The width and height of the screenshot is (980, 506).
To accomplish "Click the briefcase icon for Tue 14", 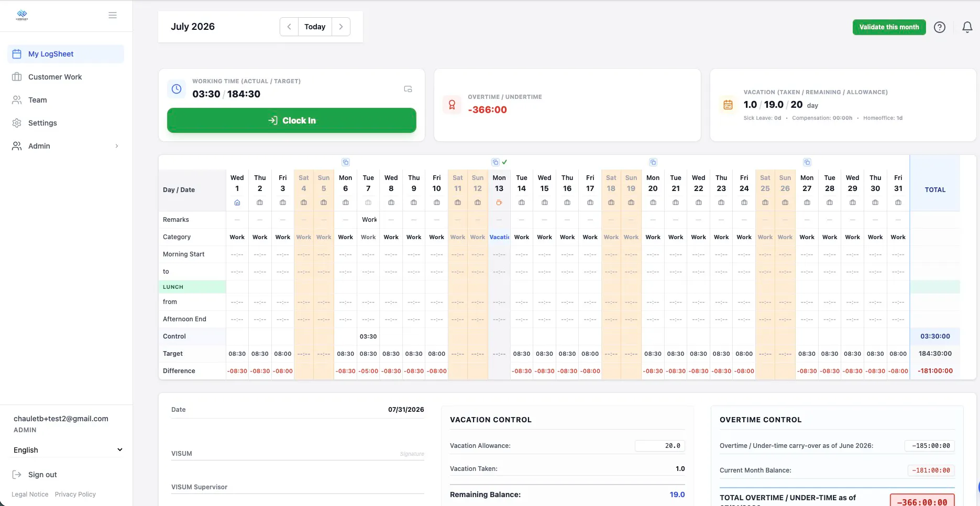I will (522, 203).
